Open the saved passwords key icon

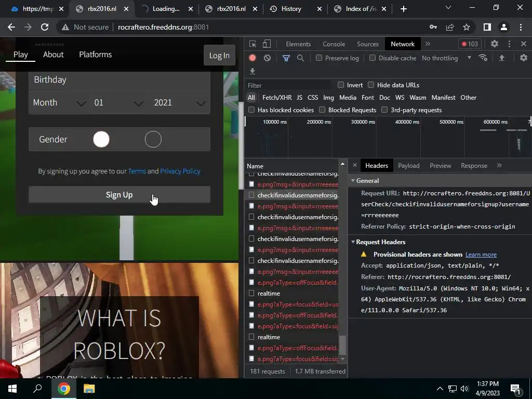433,27
